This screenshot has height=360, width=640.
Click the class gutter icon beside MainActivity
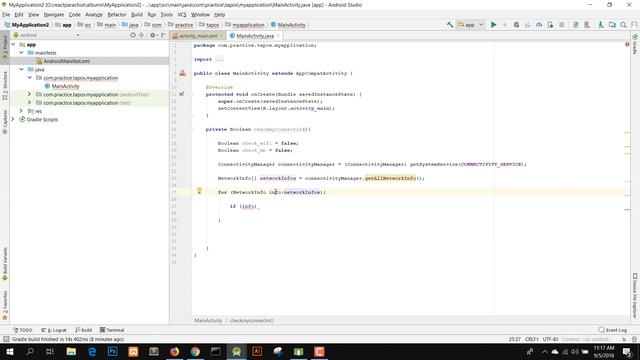182,73
